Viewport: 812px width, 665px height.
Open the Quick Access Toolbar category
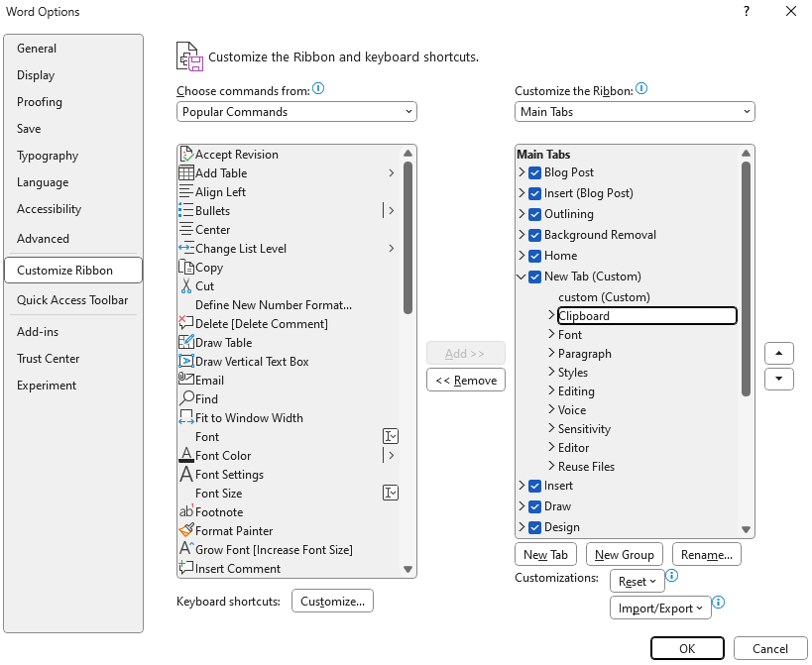tap(72, 300)
